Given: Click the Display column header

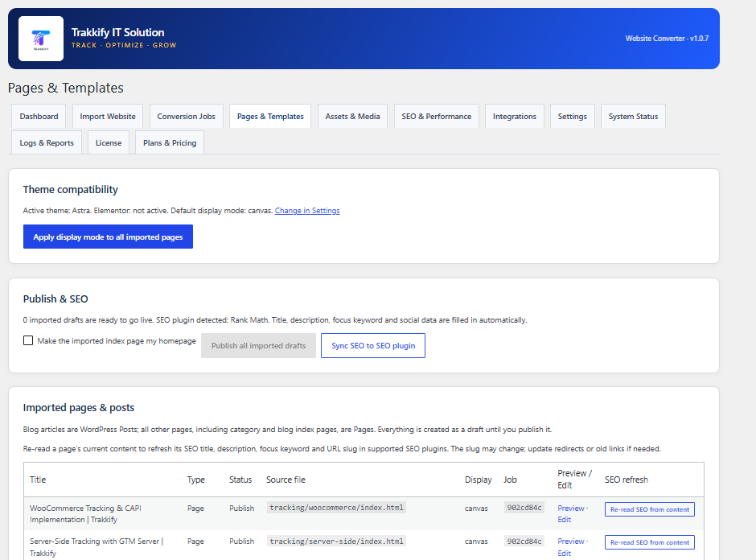Looking at the screenshot, I should 479,480.
